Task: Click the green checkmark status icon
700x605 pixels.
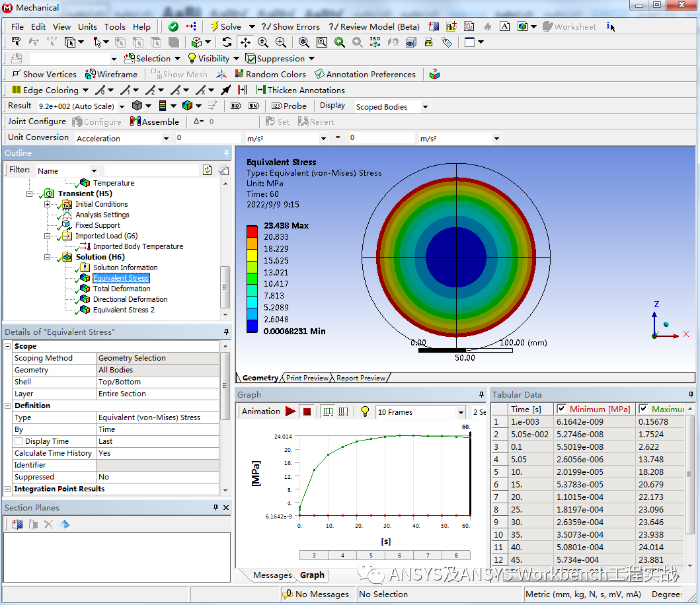Action: (x=173, y=27)
